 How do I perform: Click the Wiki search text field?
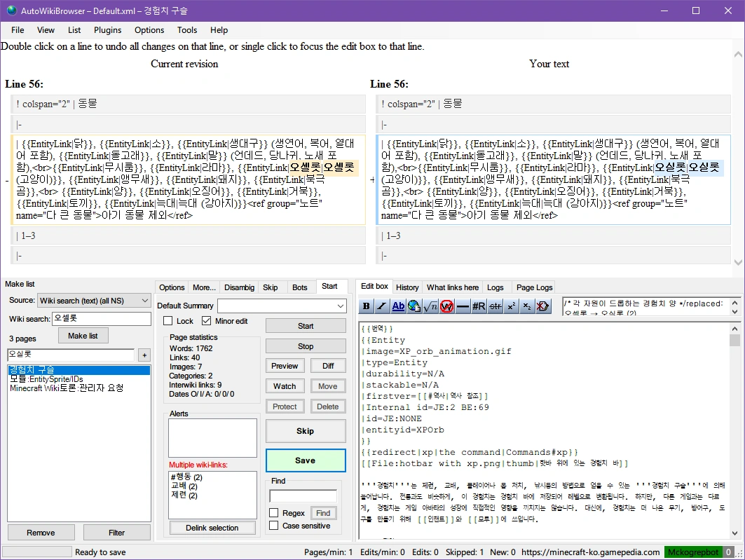(101, 318)
